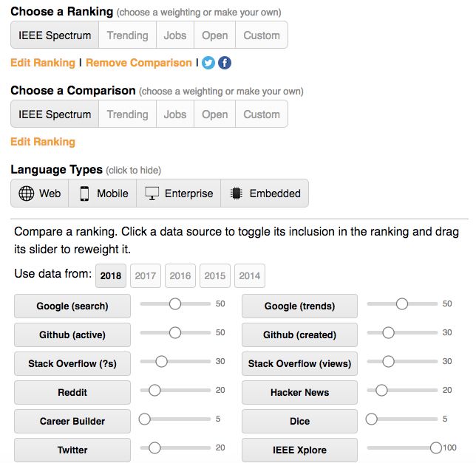
Task: Select the Jobs tab under Choose a Comparison
Action: pos(175,114)
